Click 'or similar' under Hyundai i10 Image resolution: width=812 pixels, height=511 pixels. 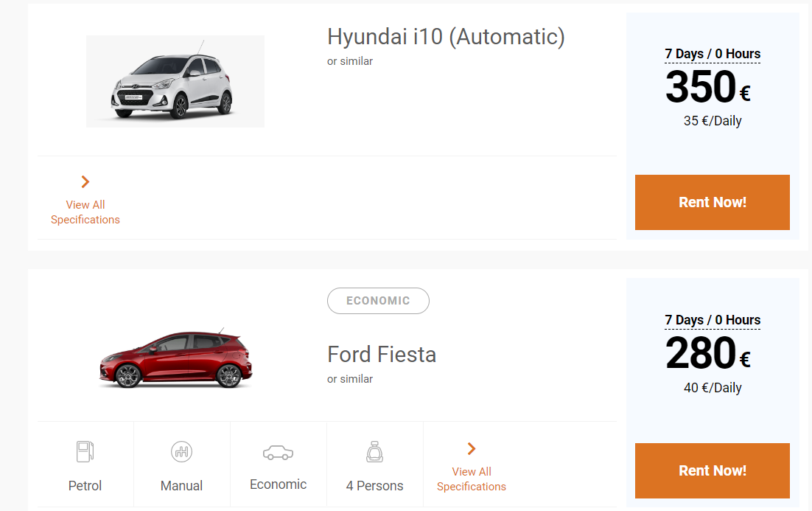(350, 61)
